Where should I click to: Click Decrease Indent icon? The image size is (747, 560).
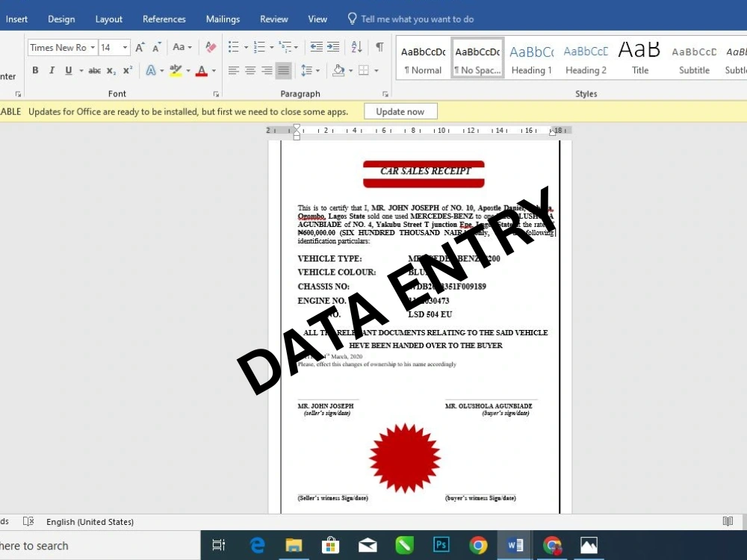(316, 46)
